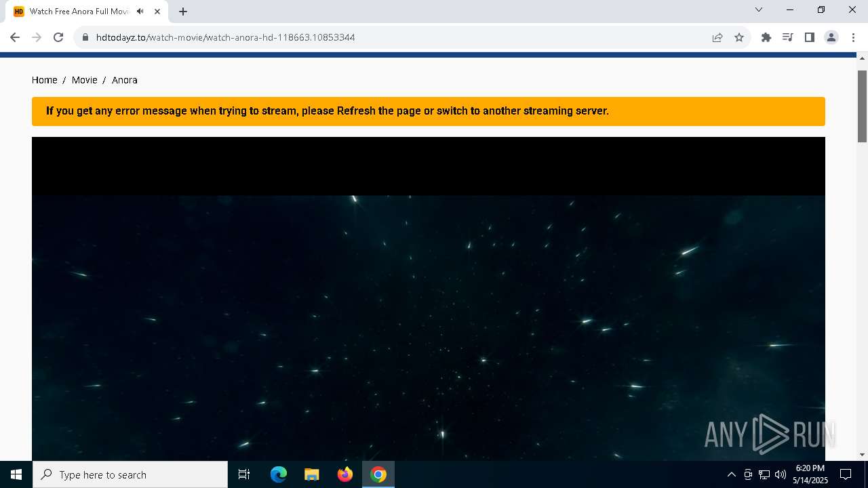Viewport: 868px width, 488px height.
Task: Bookmark this tab with the star
Action: click(739, 37)
